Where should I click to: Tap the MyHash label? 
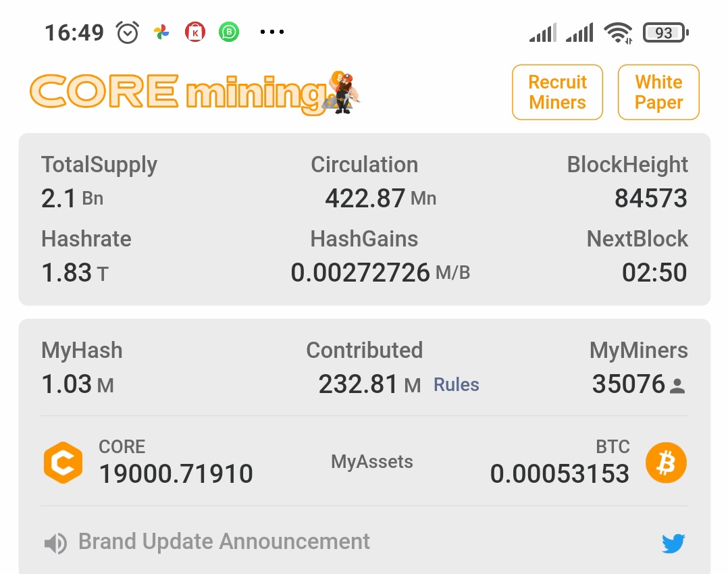82,352
